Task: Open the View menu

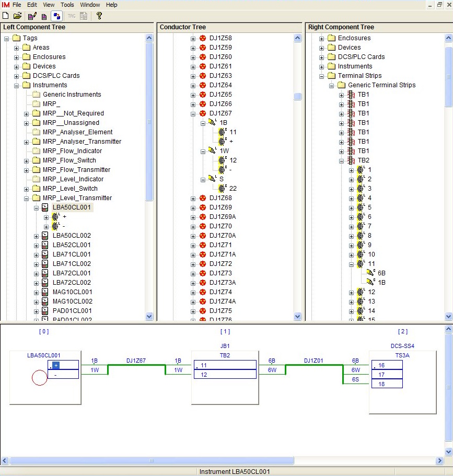Action: [49, 5]
